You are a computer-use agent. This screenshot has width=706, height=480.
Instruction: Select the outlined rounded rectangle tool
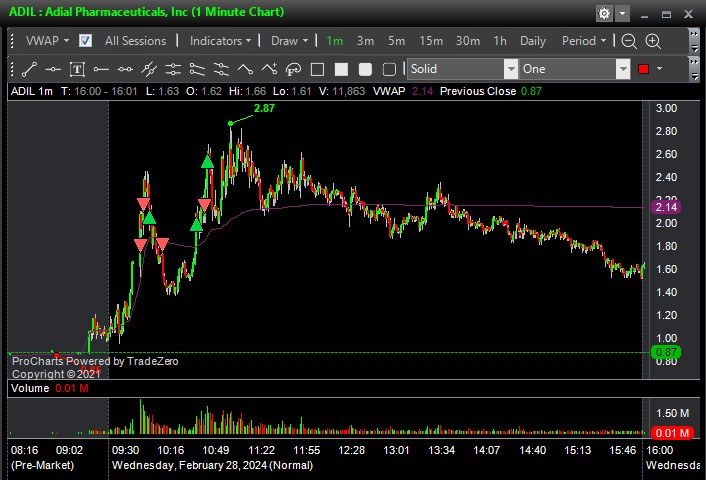point(389,69)
